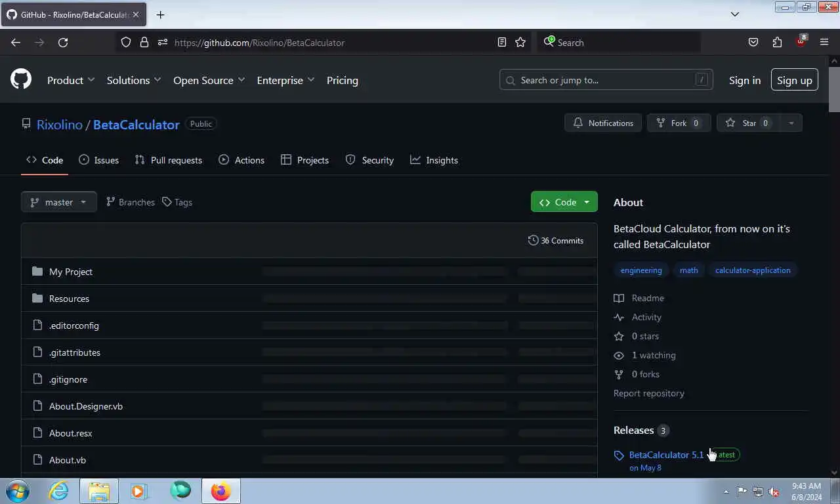Star the BetaCalculator repository
The height and width of the screenshot is (504, 840).
point(749,123)
